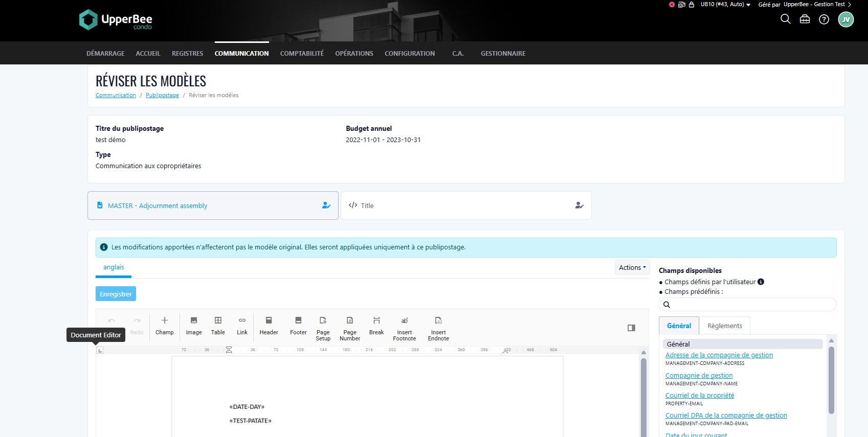The height and width of the screenshot is (437, 868).
Task: Open the COMMUNICATION menu
Action: click(x=241, y=53)
